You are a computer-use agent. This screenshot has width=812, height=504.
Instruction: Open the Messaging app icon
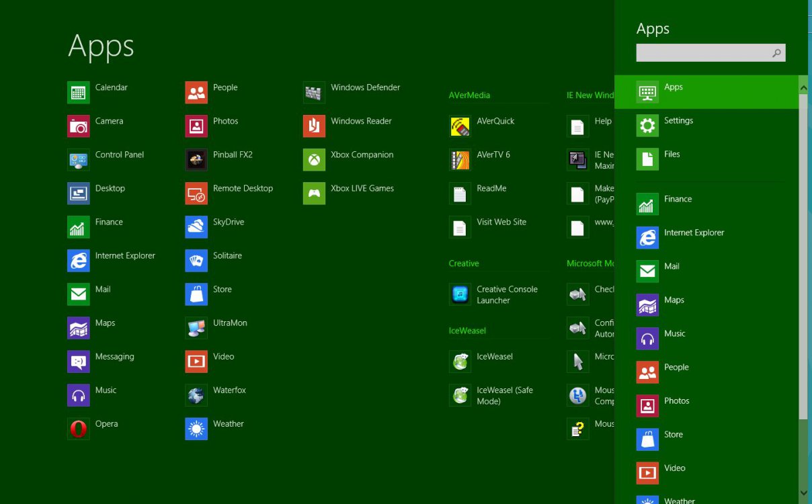click(79, 361)
